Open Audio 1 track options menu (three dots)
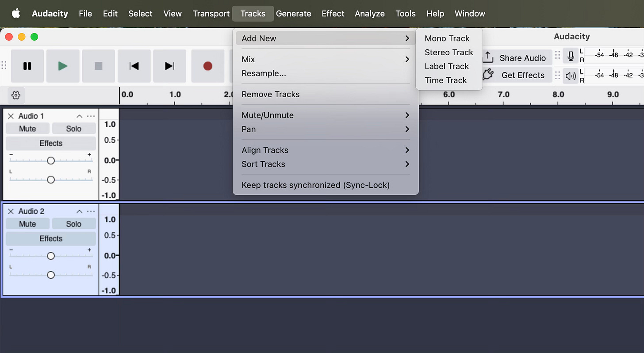This screenshot has height=353, width=644. point(91,116)
